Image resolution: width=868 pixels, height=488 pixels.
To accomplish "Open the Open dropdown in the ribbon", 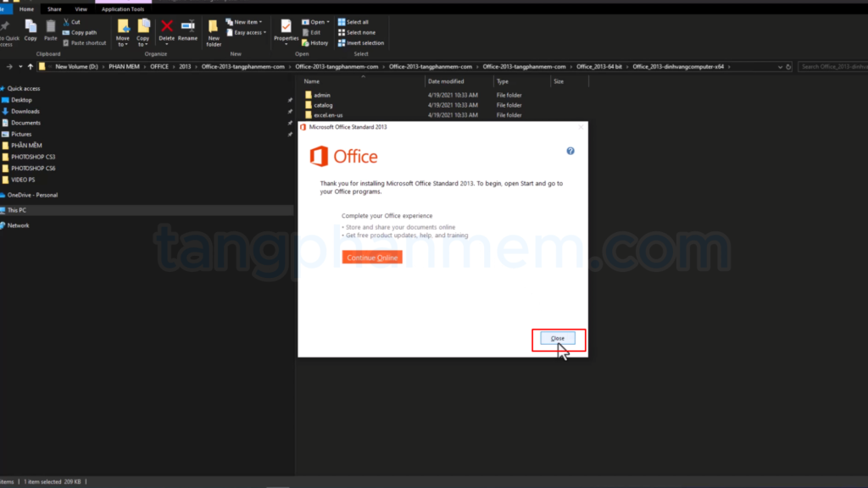I will click(315, 22).
